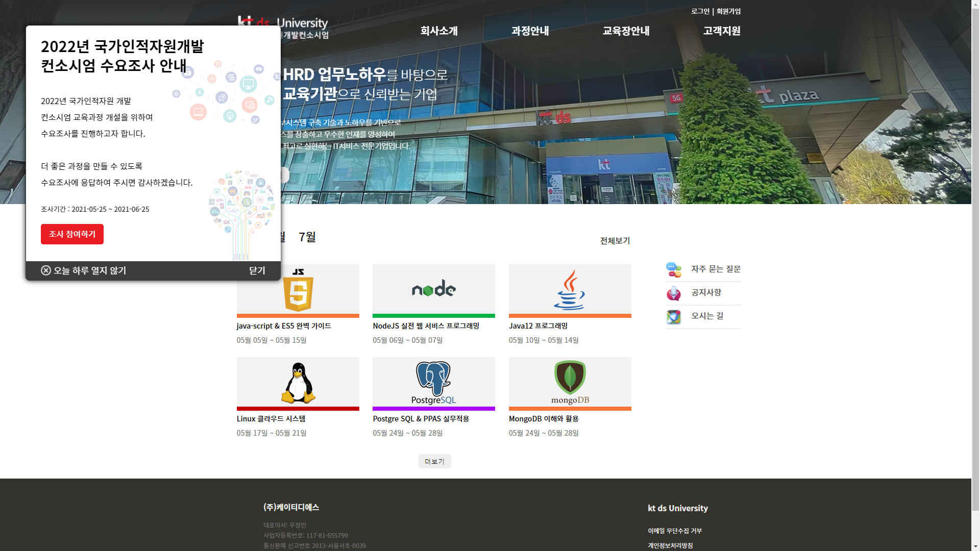This screenshot has height=551, width=980.
Task: Click the 더보기 button below the courses
Action: [x=434, y=461]
